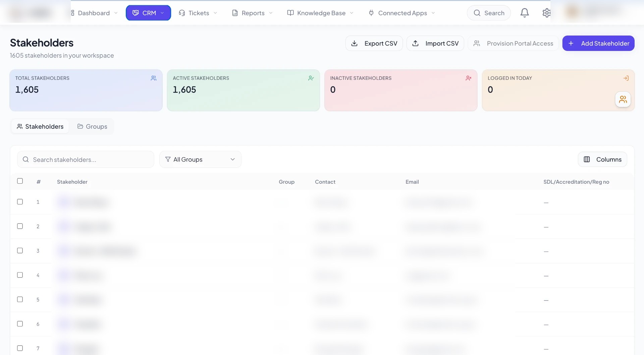This screenshot has height=355, width=644.
Task: Select row 3 checkbox
Action: point(20,251)
